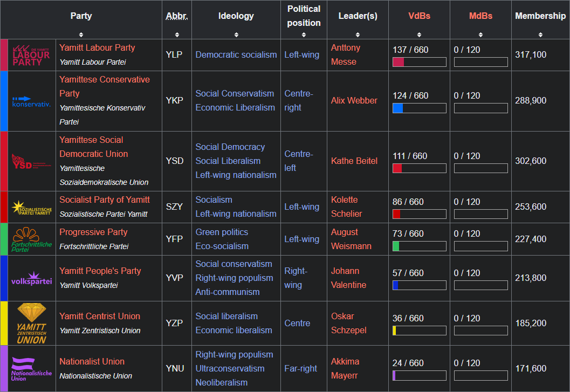Click the konservativ party logo
Image resolution: width=570 pixels, height=392 pixels.
coord(31,101)
